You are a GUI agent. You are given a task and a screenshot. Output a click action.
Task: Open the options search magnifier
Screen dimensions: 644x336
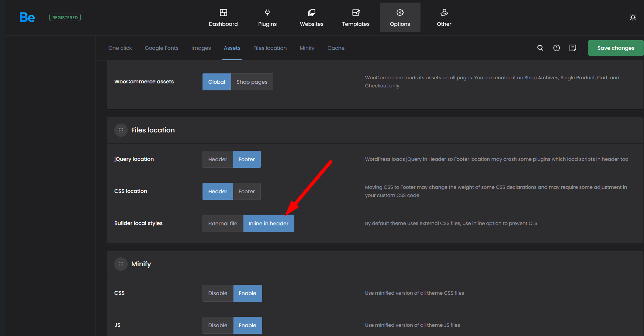[540, 48]
